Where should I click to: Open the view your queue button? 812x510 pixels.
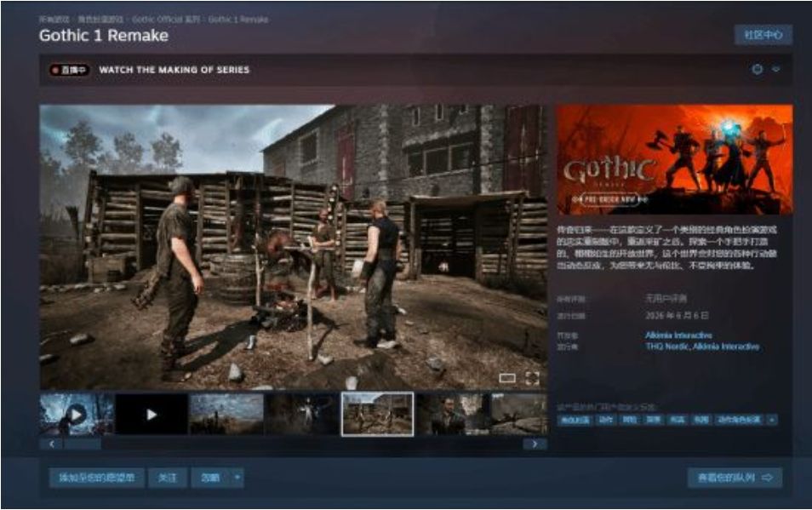(x=735, y=478)
